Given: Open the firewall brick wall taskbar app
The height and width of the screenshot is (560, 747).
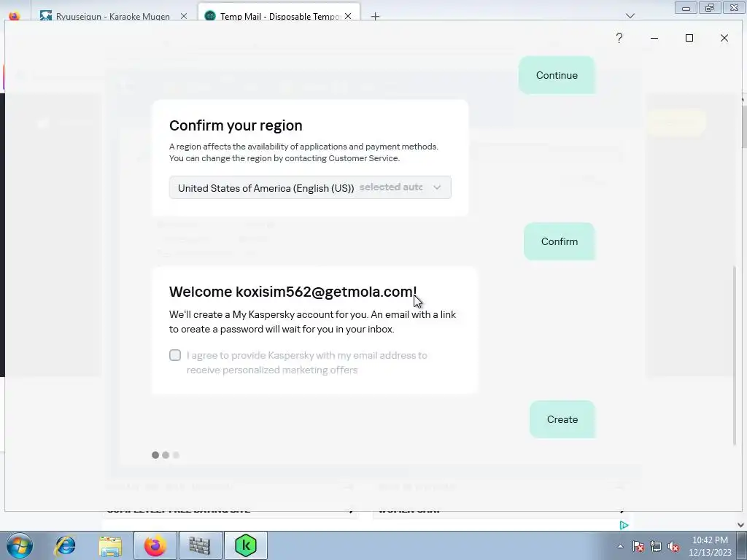Looking at the screenshot, I should [x=200, y=545].
